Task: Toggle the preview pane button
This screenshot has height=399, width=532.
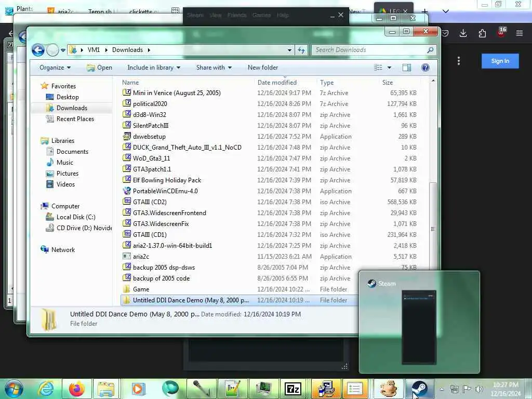Action: click(x=406, y=68)
